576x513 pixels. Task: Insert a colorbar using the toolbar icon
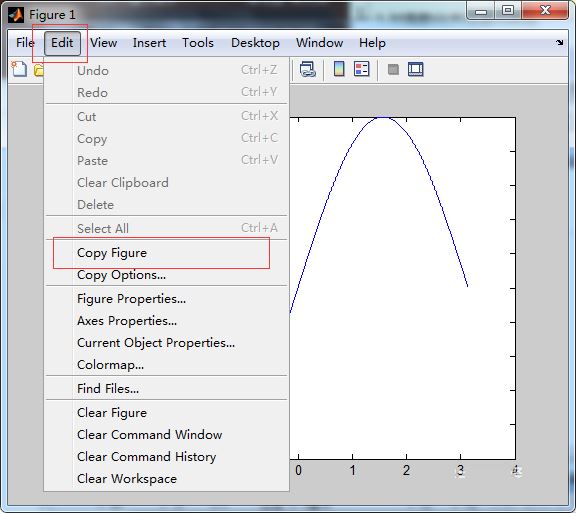339,69
